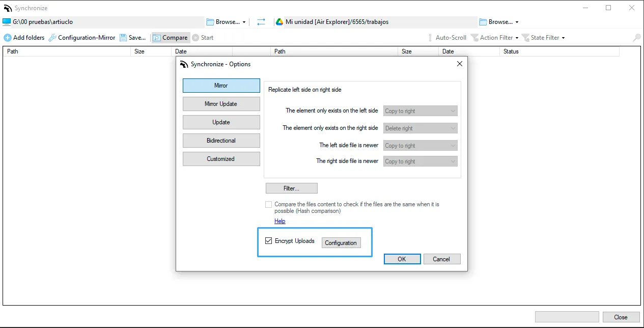Open the State Filter dropdown
Viewport: 644px width, 328px height.
543,38
